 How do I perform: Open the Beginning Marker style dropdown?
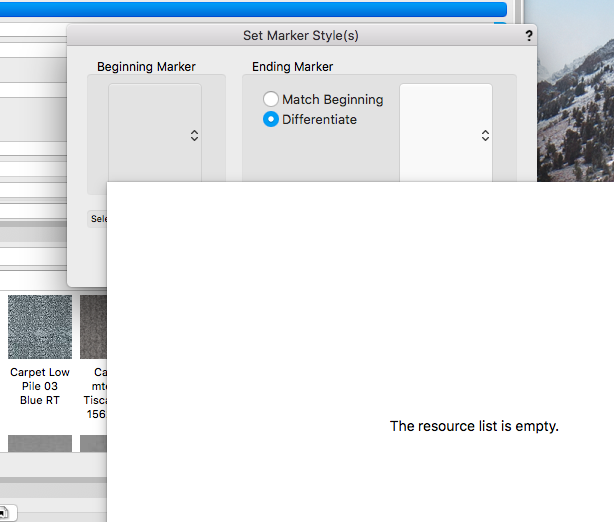point(194,136)
